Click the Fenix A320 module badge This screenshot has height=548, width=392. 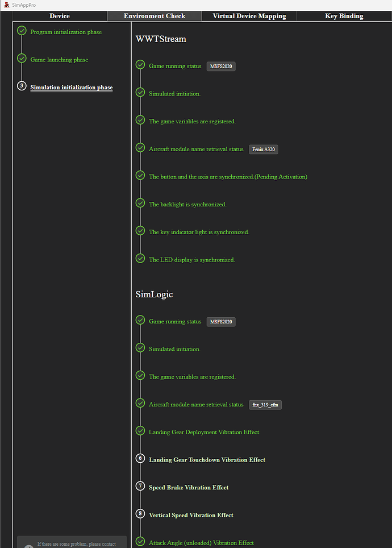pyautogui.click(x=264, y=150)
